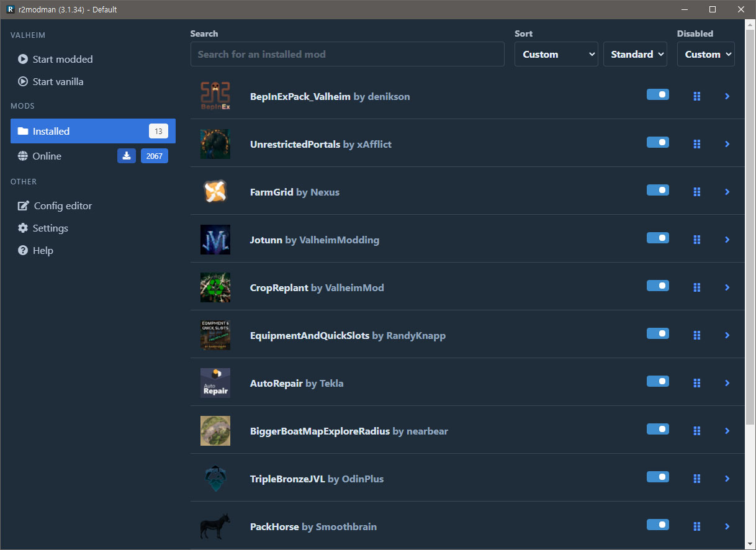
Task: Switch off the PackHorse mod
Action: pyautogui.click(x=658, y=525)
